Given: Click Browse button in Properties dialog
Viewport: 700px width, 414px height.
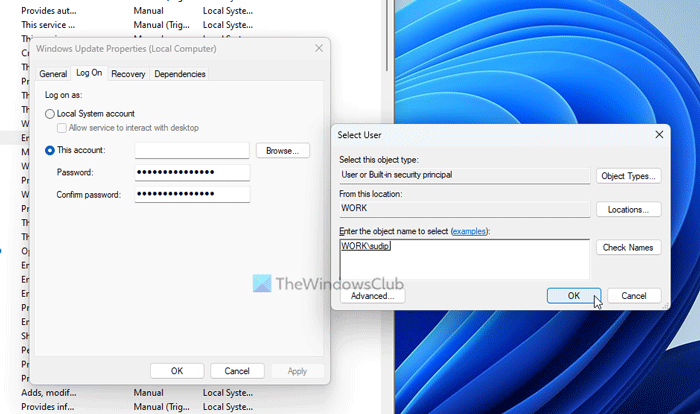Looking at the screenshot, I should pyautogui.click(x=282, y=151).
